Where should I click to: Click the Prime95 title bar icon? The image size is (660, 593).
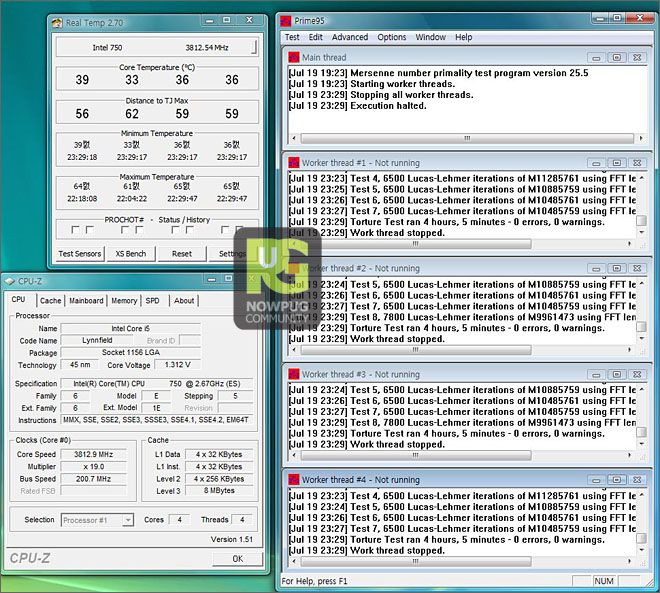(x=286, y=21)
